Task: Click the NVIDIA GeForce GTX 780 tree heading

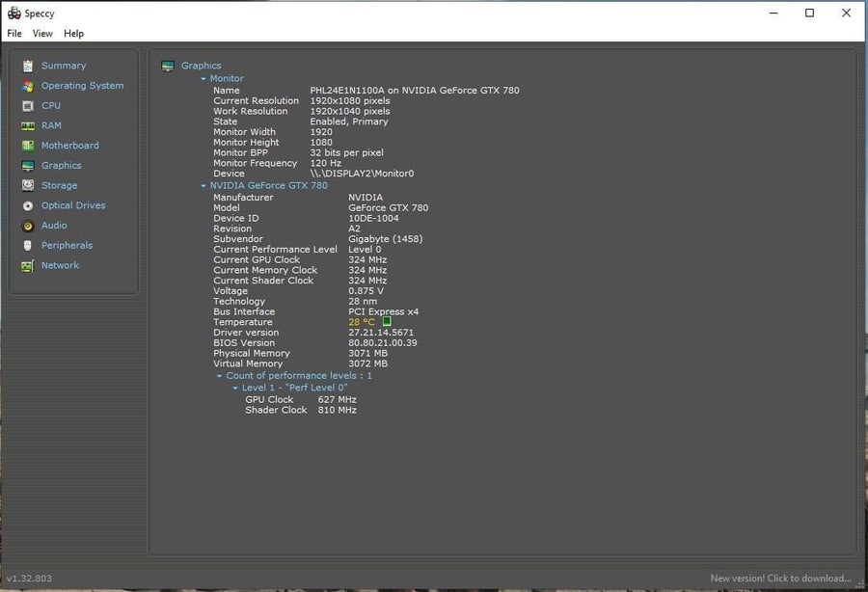Action: coord(268,185)
